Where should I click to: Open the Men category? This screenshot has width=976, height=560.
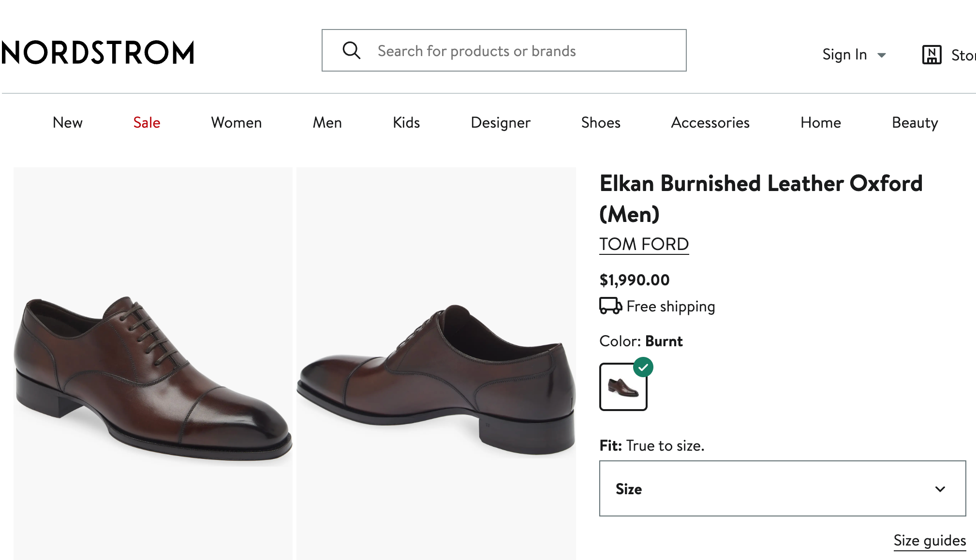tap(327, 122)
